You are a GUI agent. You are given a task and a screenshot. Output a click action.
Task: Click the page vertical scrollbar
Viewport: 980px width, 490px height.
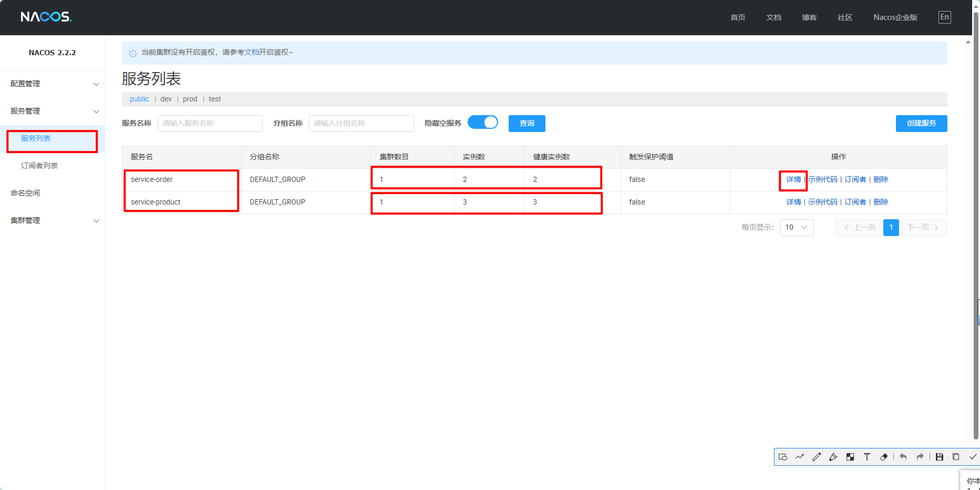coord(976,226)
